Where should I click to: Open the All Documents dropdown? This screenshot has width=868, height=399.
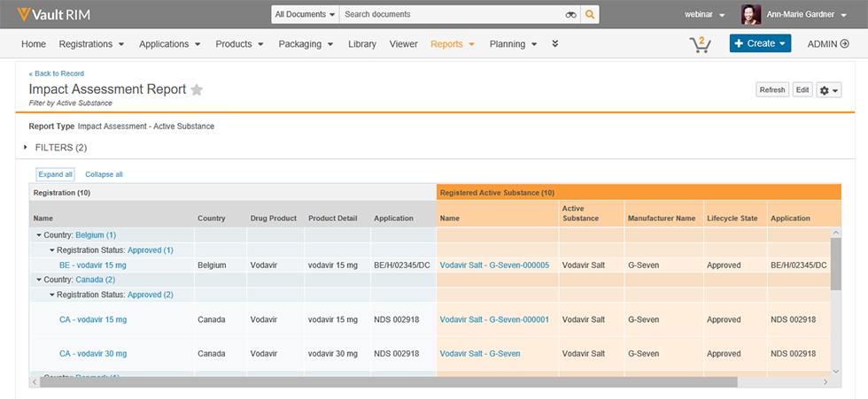click(305, 15)
